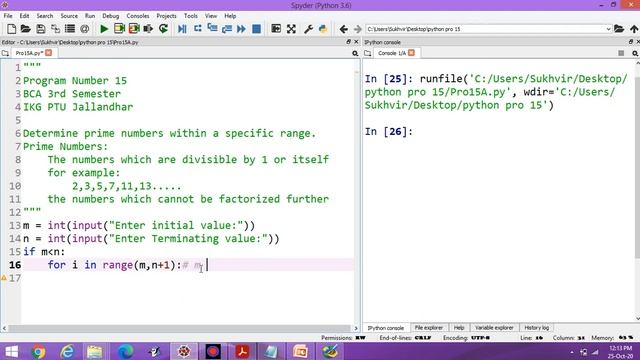Open the Consoles menu

point(138,16)
